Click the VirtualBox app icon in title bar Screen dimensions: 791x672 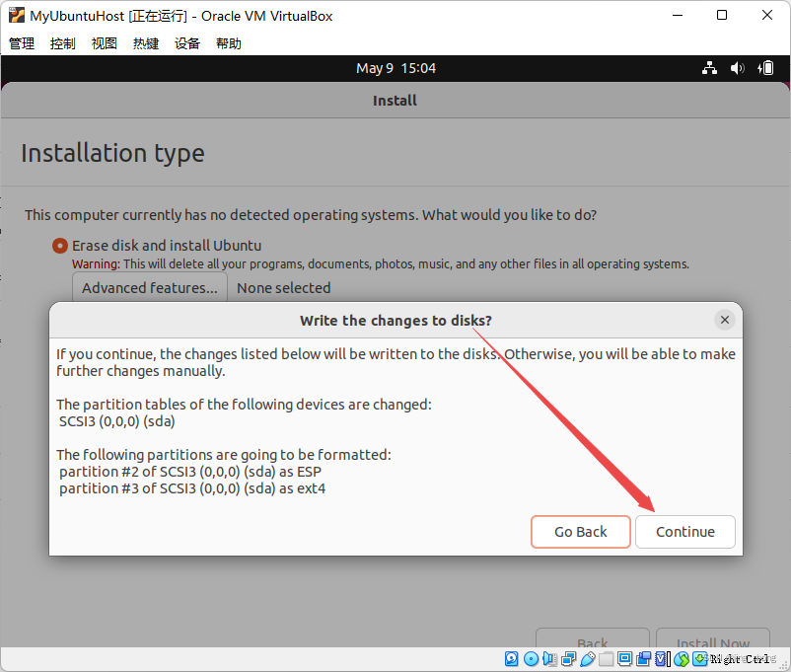(16, 15)
